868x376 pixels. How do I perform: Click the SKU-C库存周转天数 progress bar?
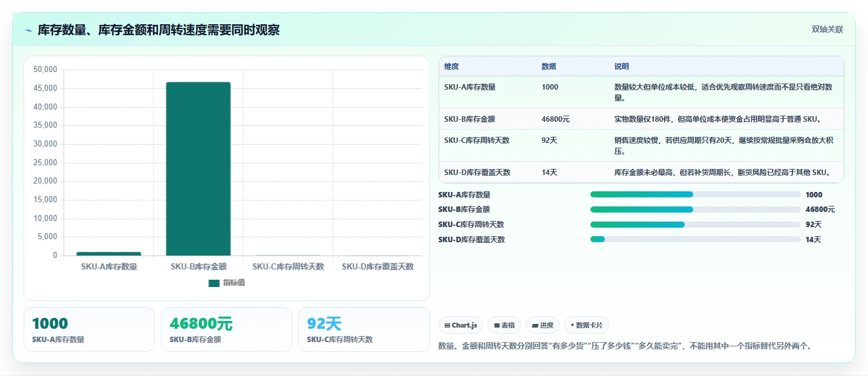tap(696, 225)
